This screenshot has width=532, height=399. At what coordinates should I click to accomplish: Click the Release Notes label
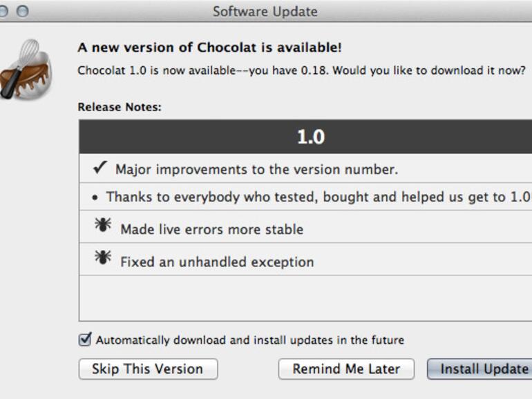[x=119, y=107]
